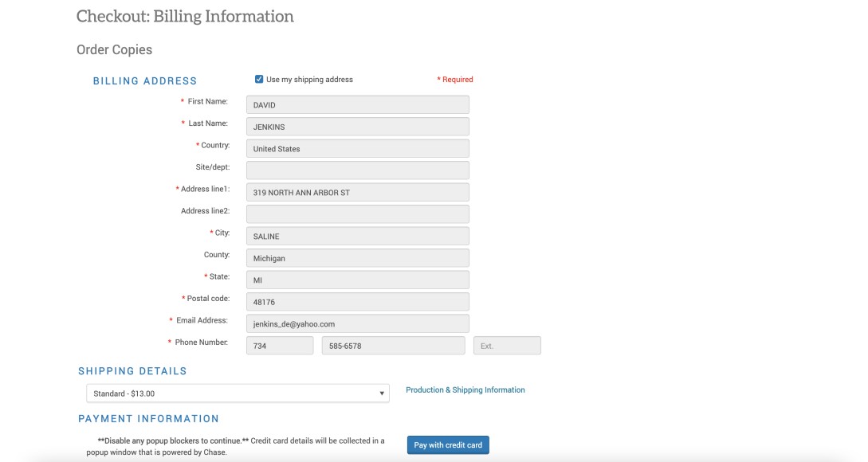This screenshot has height=462, width=868.
Task: Select the Country field showing United States
Action: pyautogui.click(x=357, y=149)
